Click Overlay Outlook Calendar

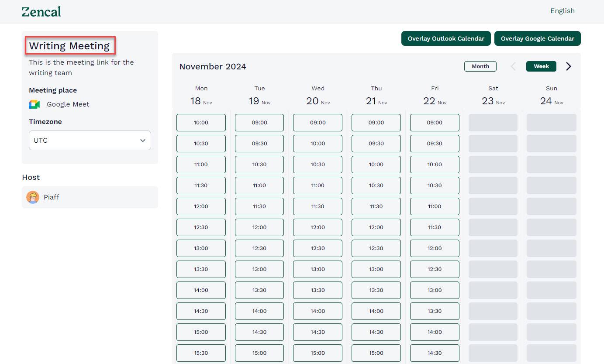pyautogui.click(x=445, y=38)
